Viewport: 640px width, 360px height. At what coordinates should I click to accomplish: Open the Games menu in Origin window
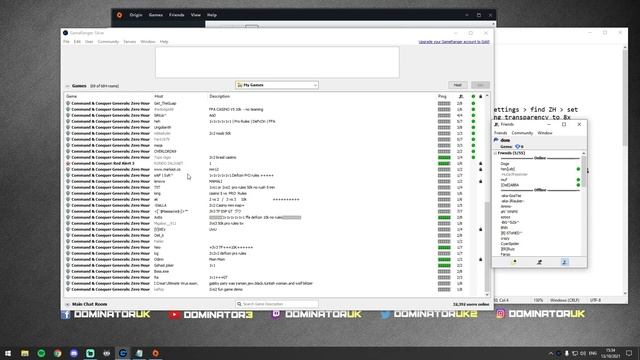[156, 15]
